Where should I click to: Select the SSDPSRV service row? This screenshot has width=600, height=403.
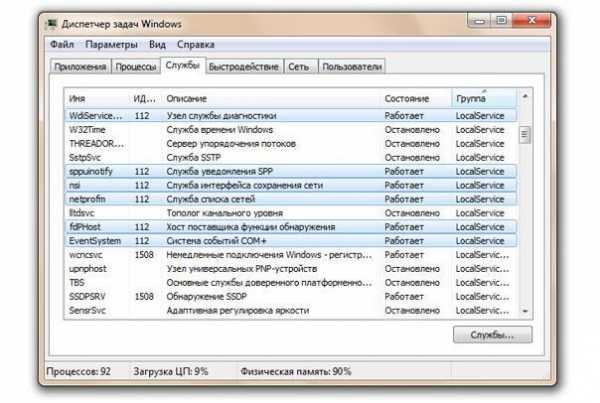(291, 297)
